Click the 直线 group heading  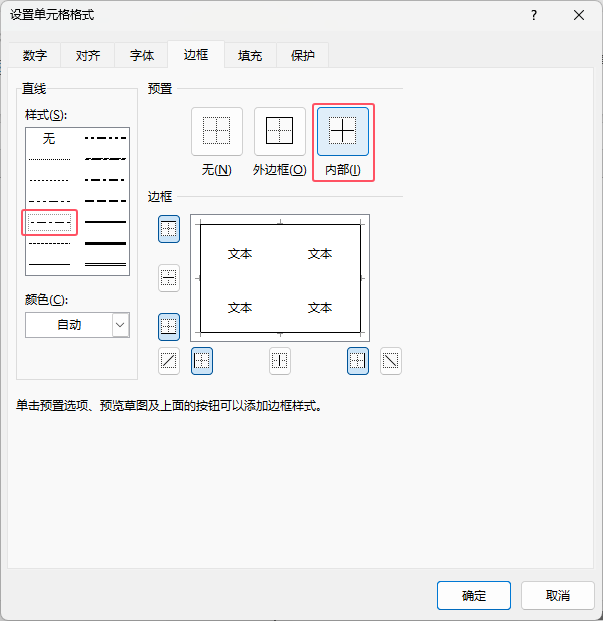tap(34, 88)
